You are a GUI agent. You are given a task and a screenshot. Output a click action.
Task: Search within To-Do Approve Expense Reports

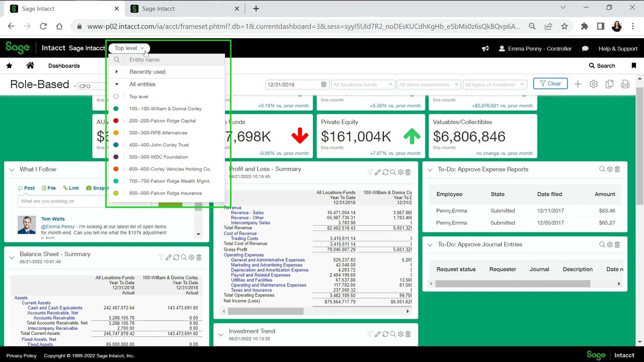pyautogui.click(x=602, y=169)
